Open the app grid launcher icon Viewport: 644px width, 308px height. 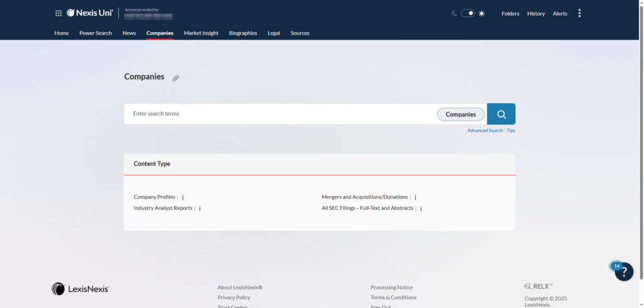coord(58,13)
